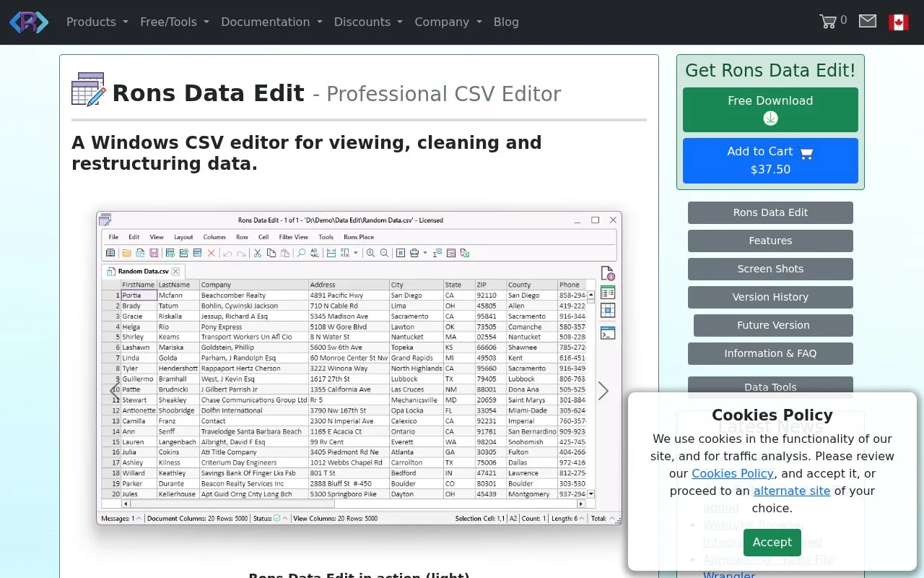Click the Canadian flag icon
Image resolution: width=924 pixels, height=578 pixels.
899,22
